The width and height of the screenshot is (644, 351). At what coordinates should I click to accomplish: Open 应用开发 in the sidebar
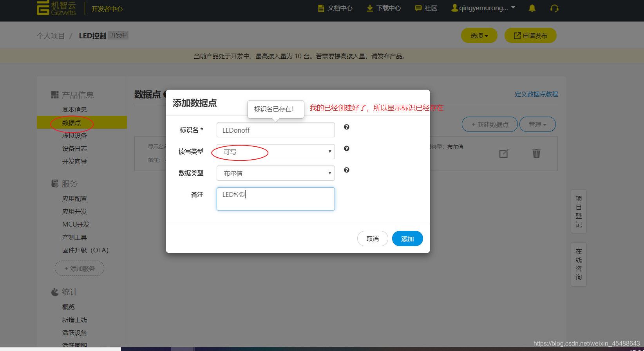(74, 212)
